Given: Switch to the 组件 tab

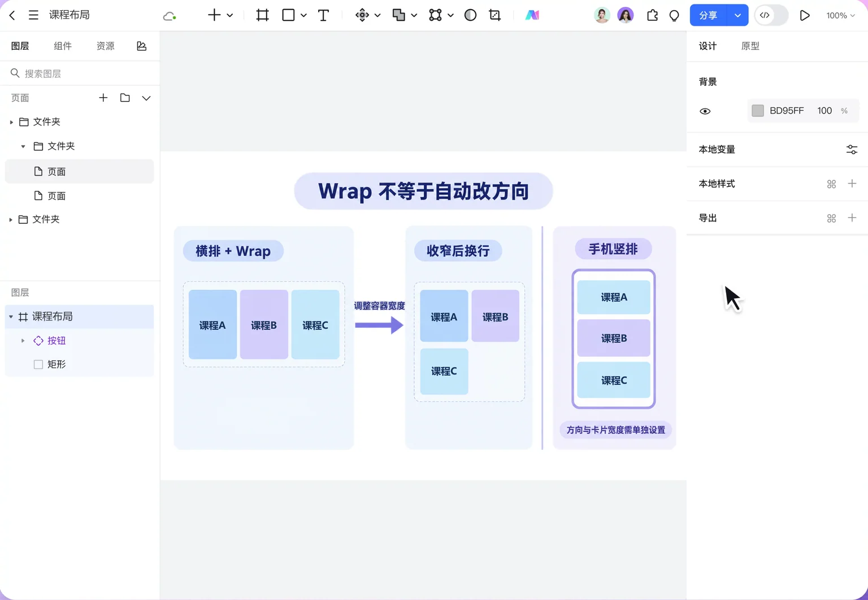Looking at the screenshot, I should coord(63,46).
